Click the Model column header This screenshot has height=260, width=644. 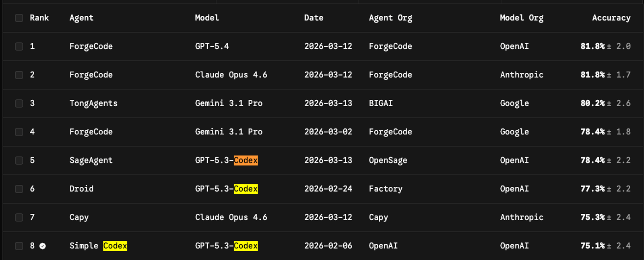click(207, 18)
